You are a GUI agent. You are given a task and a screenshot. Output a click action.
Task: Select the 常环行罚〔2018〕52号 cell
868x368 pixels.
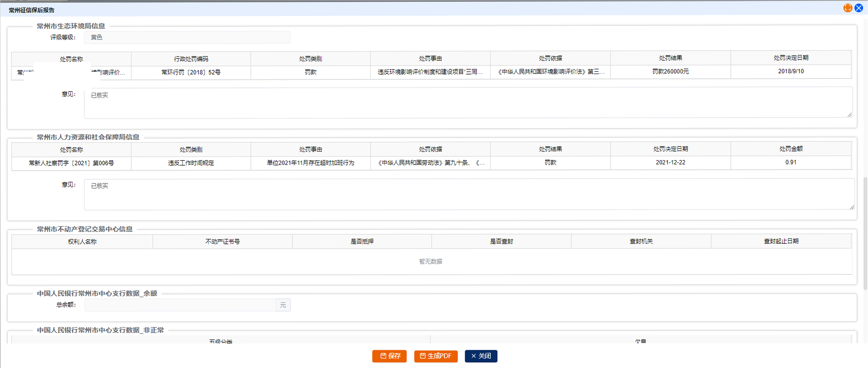click(x=191, y=72)
